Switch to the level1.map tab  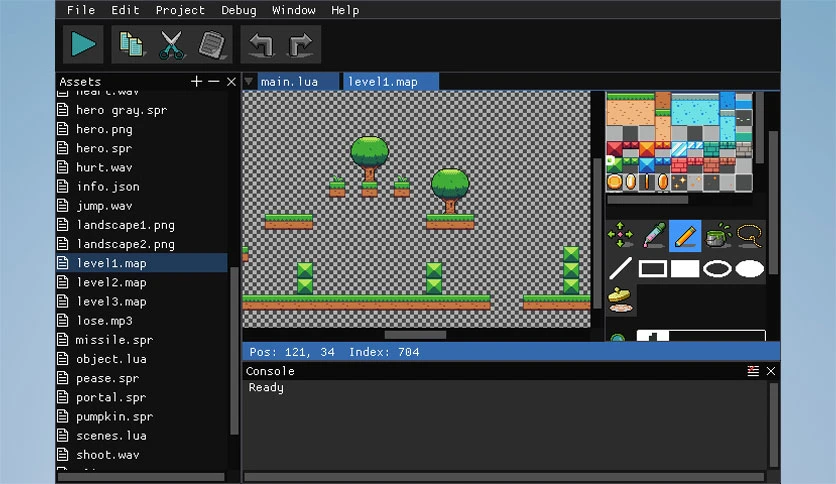391,82
